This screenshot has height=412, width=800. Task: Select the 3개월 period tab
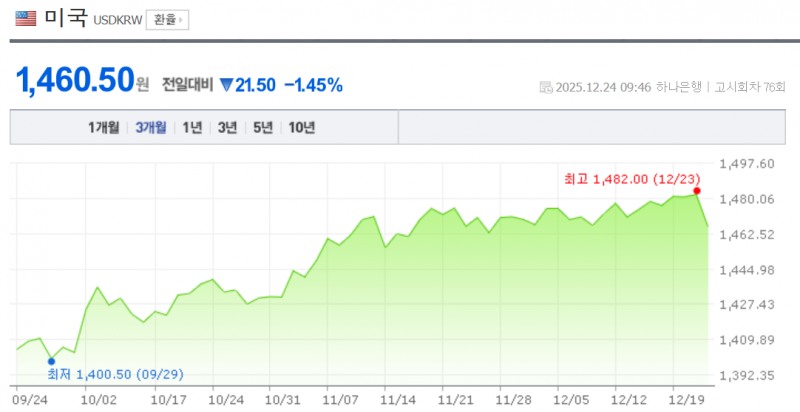pos(153,127)
